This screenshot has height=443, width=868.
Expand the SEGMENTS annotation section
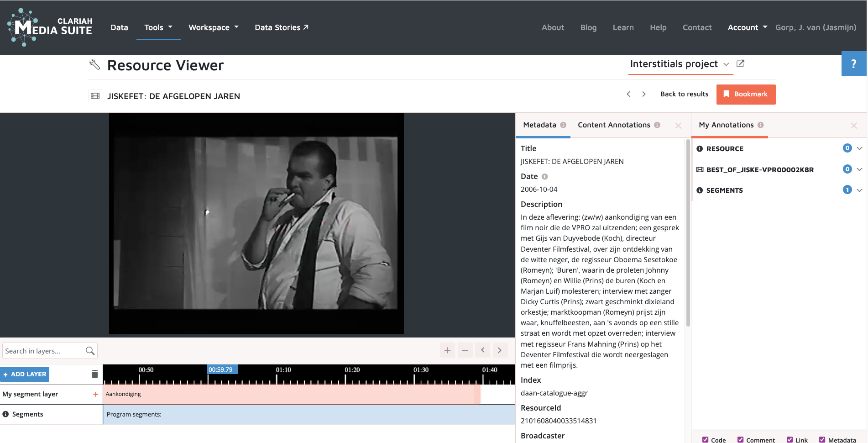point(859,190)
